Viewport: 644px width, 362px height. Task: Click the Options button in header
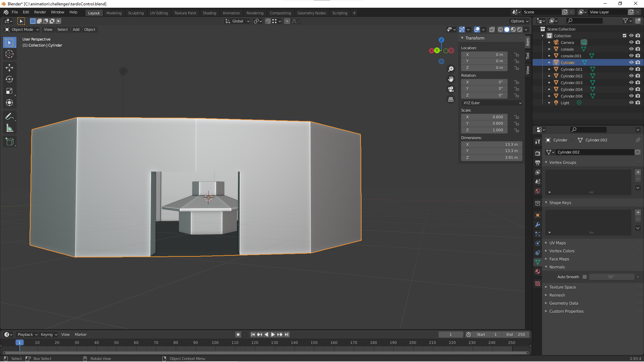[520, 21]
